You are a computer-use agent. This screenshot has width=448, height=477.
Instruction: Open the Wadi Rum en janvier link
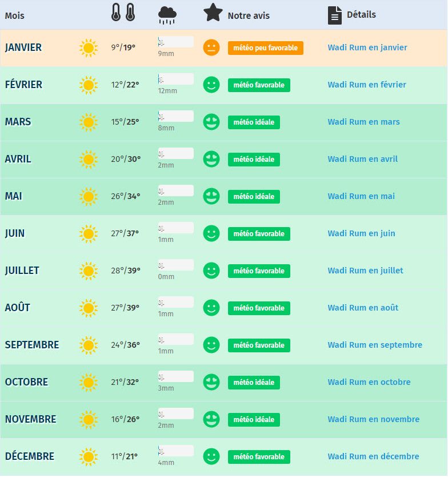pyautogui.click(x=367, y=47)
